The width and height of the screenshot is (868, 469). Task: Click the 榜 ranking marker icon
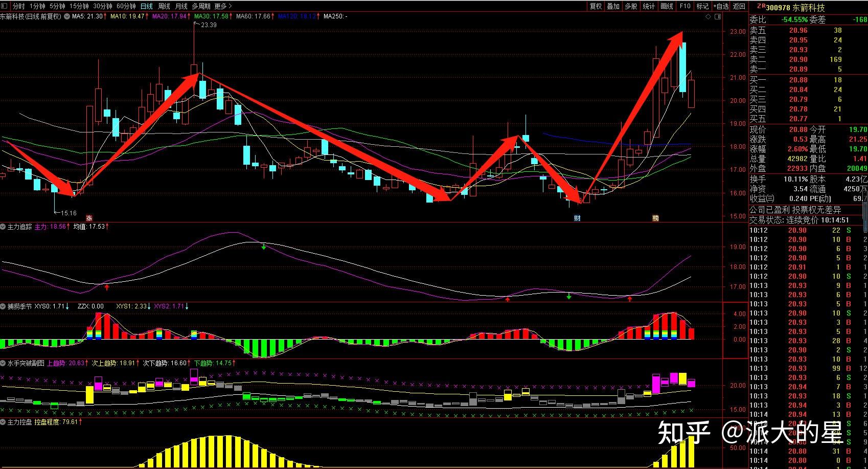pos(655,218)
